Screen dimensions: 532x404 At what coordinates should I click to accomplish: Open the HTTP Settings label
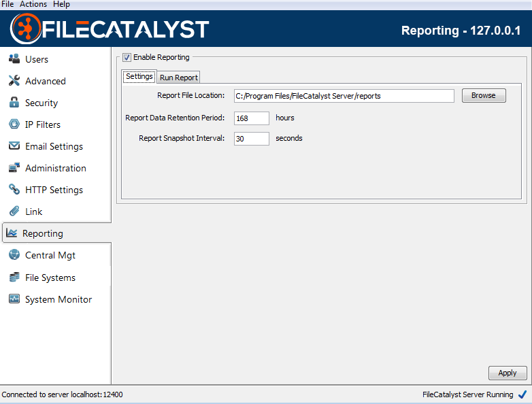tap(54, 190)
